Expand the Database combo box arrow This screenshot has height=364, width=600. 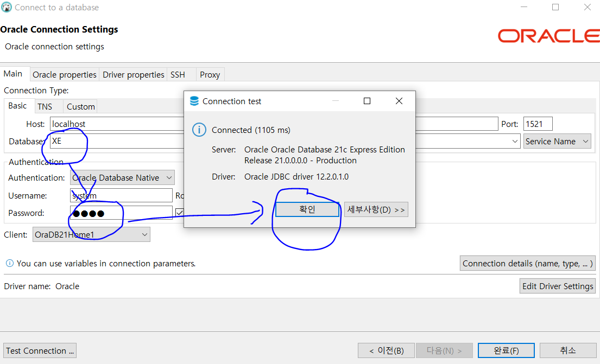coord(515,142)
